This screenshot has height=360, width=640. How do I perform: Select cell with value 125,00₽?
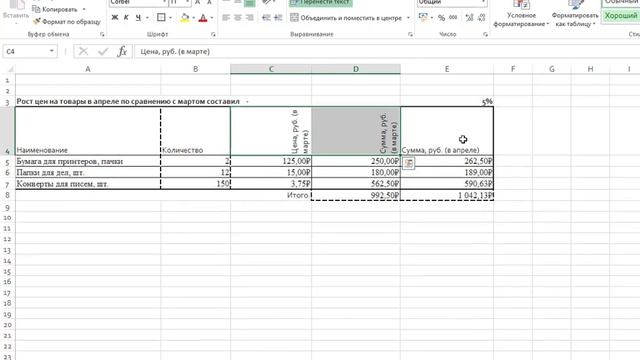click(x=271, y=161)
